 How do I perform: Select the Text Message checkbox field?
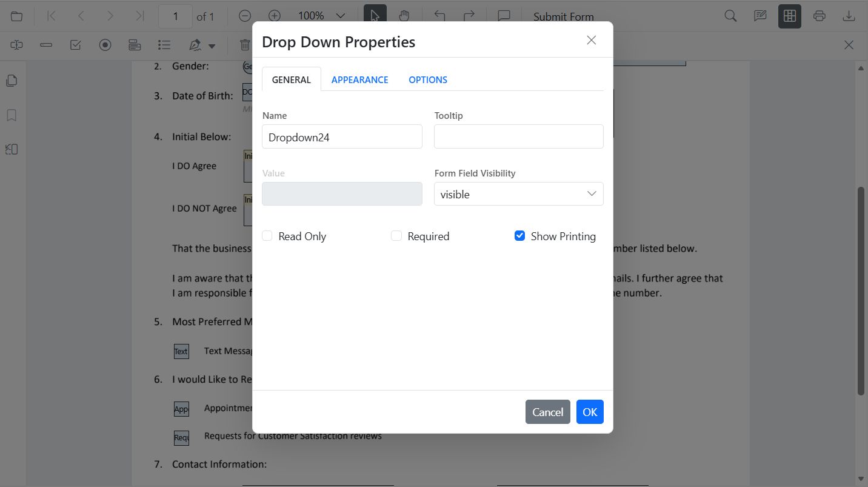click(181, 351)
